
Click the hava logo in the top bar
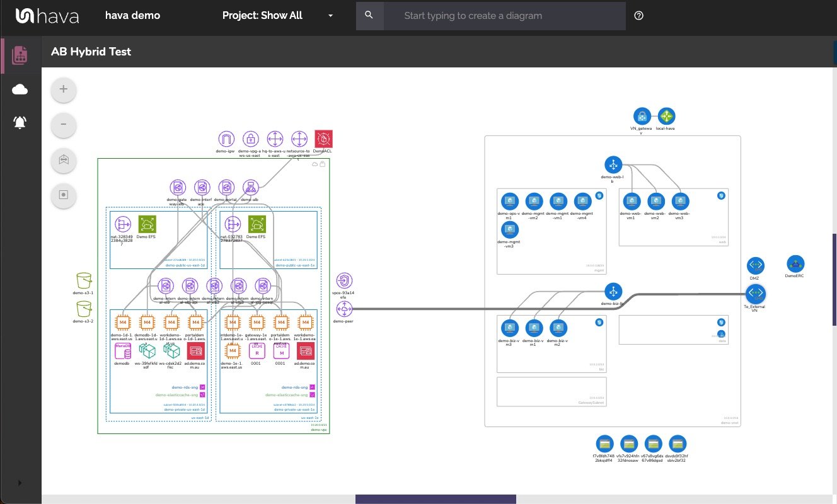coord(46,17)
